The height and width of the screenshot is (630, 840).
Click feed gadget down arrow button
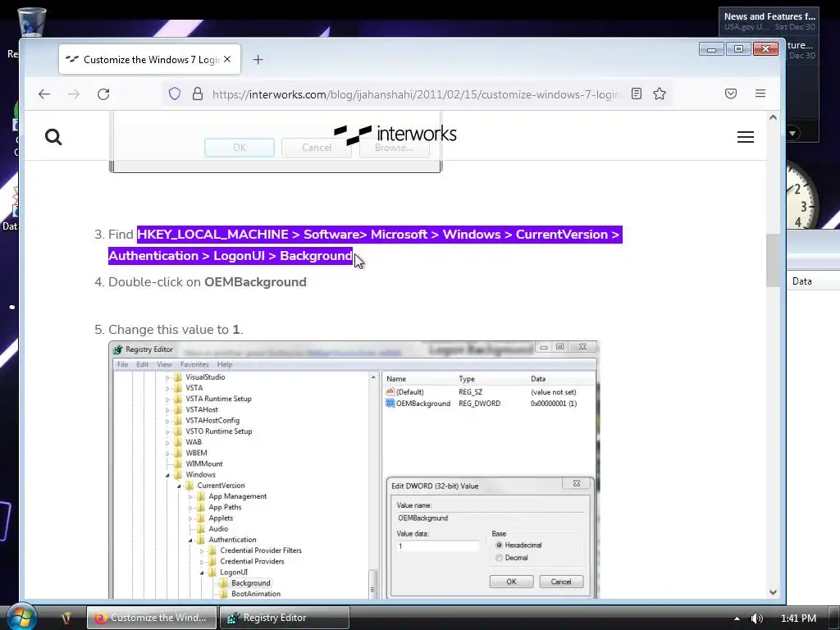tap(793, 132)
